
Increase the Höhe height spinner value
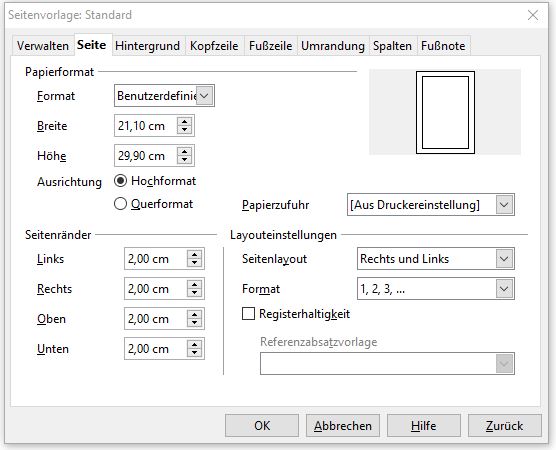[x=184, y=152]
